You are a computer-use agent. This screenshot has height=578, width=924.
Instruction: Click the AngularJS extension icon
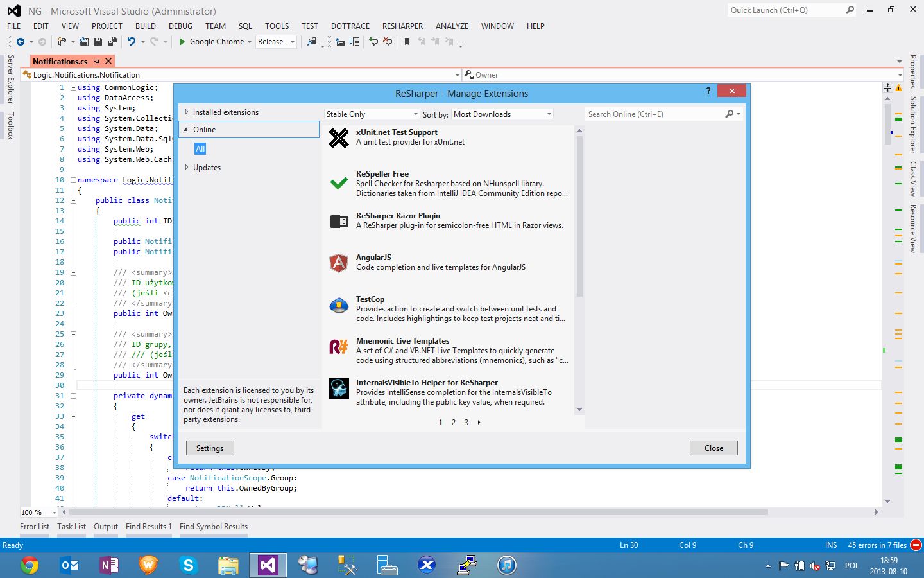click(x=339, y=263)
